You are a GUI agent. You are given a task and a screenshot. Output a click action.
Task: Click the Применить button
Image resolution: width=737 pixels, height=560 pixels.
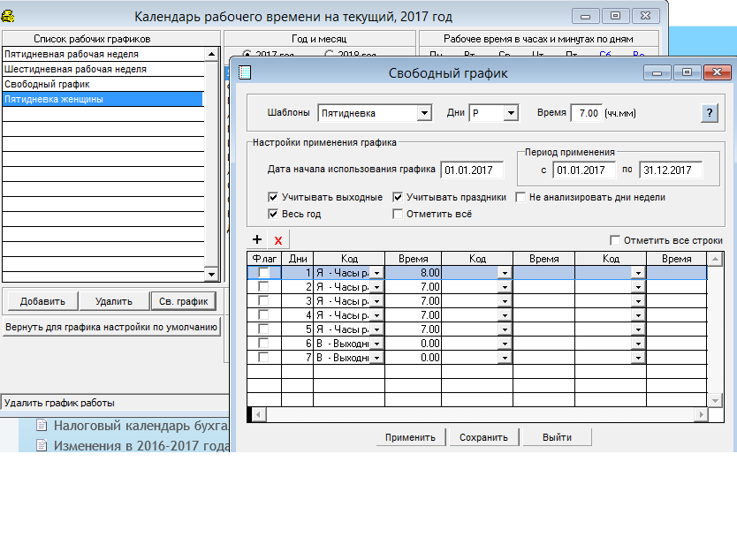point(410,437)
